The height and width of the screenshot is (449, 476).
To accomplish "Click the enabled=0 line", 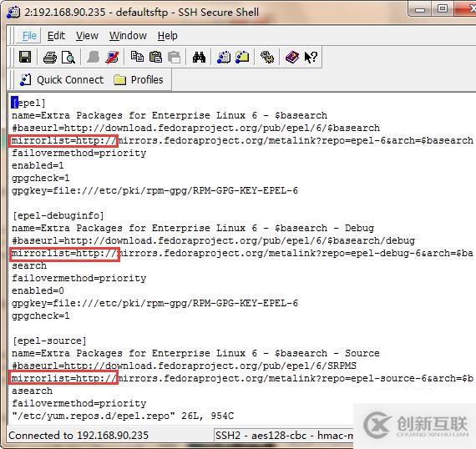I will click(x=38, y=290).
